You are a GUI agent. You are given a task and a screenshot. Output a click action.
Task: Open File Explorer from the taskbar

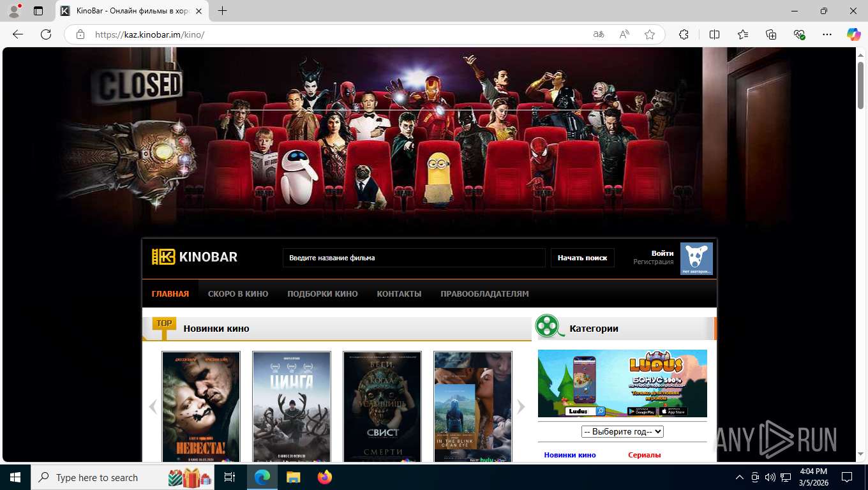tap(293, 477)
